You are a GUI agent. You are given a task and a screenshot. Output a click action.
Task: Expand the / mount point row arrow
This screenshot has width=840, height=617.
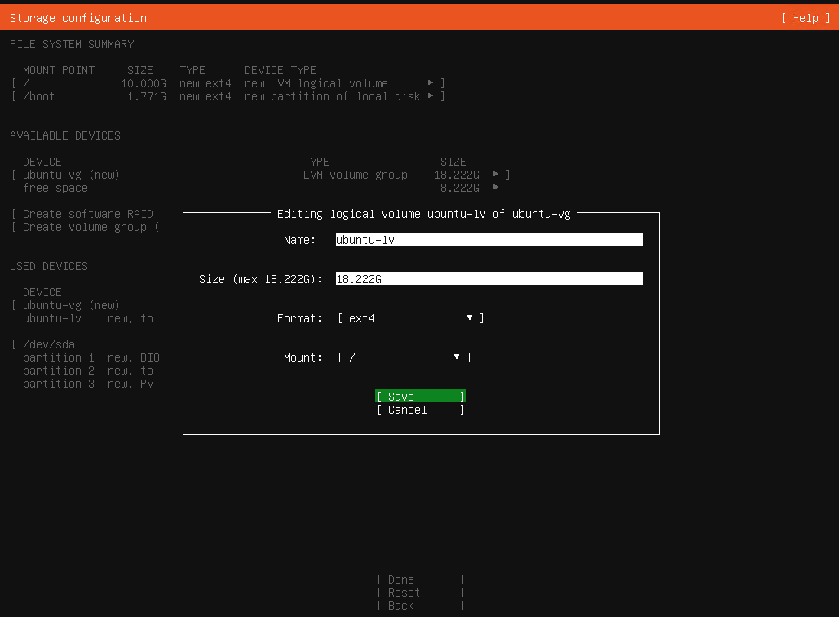pyautogui.click(x=430, y=82)
